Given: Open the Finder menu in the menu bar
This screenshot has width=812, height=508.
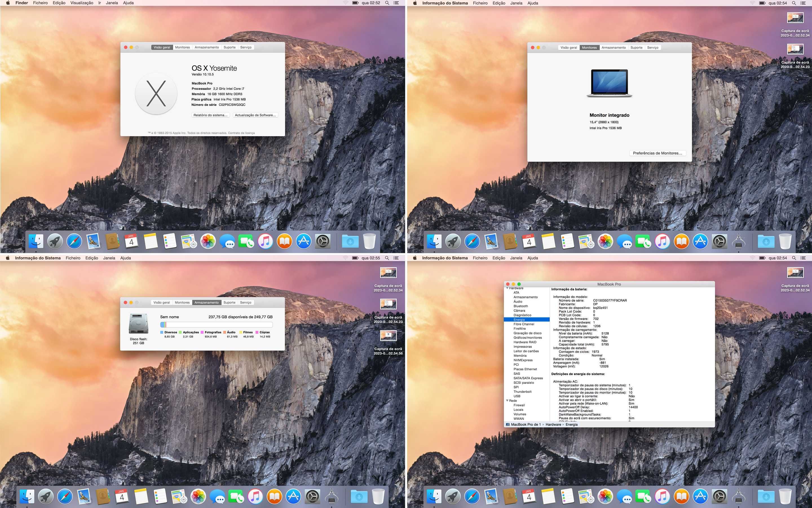Looking at the screenshot, I should click(22, 3).
